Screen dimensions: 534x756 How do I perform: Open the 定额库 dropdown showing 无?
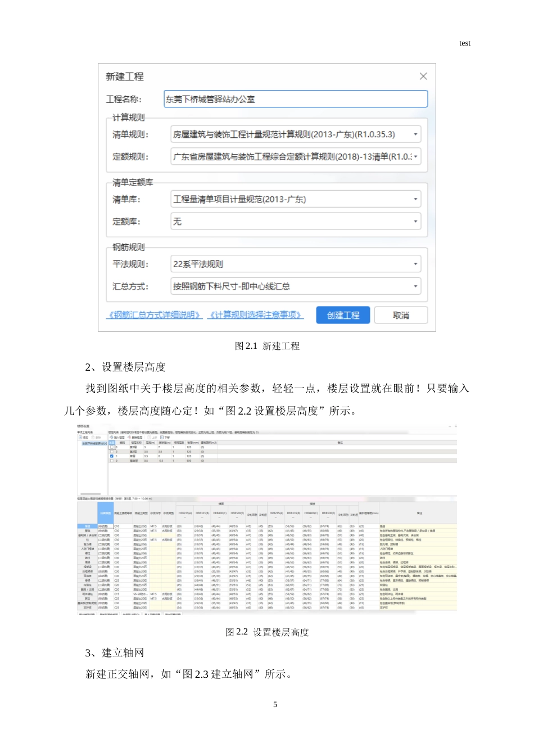(296, 222)
